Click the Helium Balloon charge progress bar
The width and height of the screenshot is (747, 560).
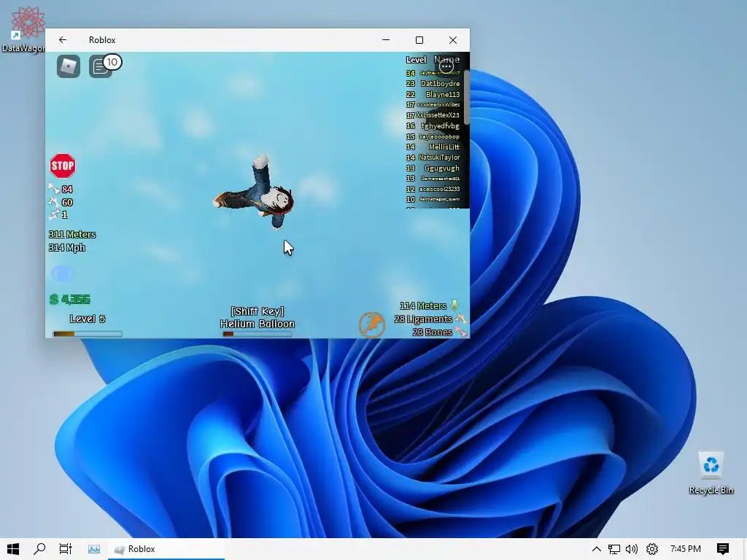point(258,334)
